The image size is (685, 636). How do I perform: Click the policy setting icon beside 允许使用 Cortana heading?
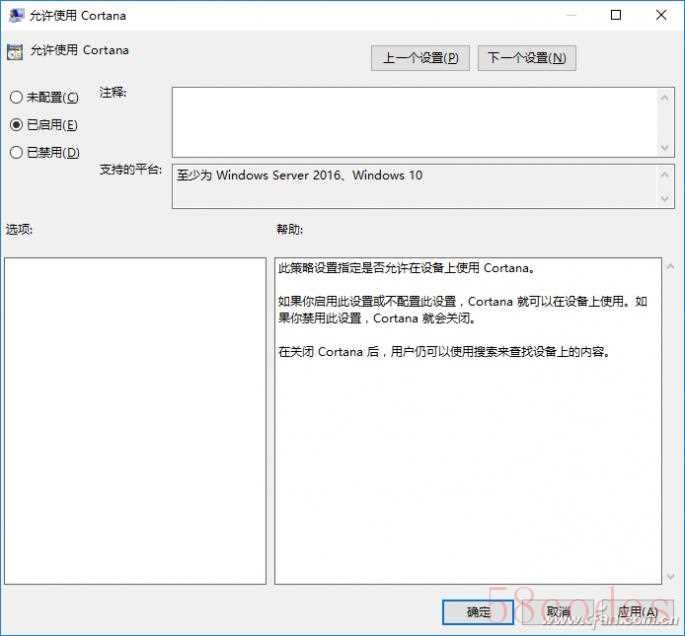15,52
